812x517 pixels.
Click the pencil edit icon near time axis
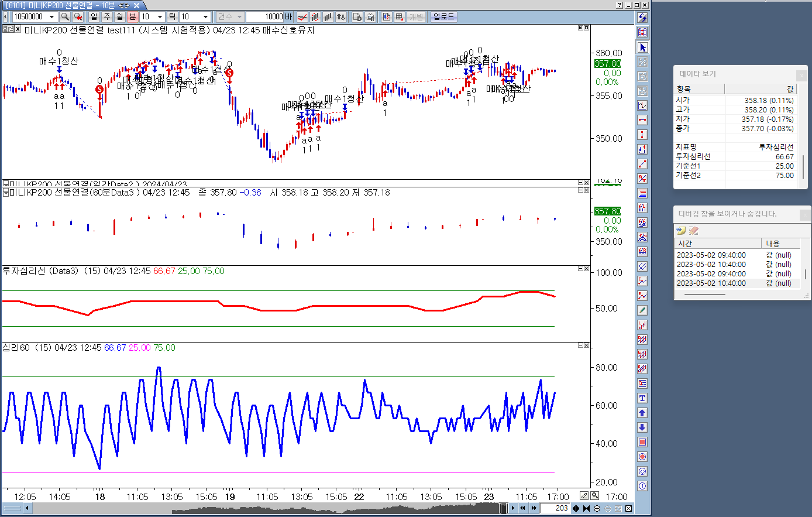[x=584, y=496]
